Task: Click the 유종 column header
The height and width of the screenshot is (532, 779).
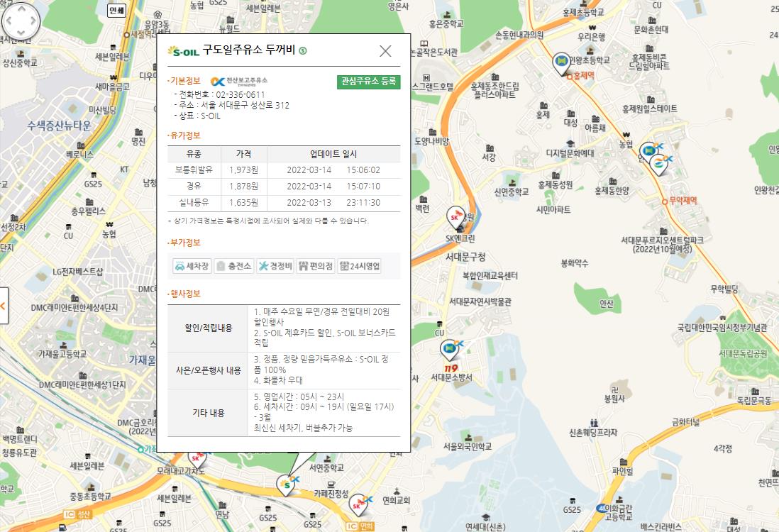Action: tap(194, 154)
